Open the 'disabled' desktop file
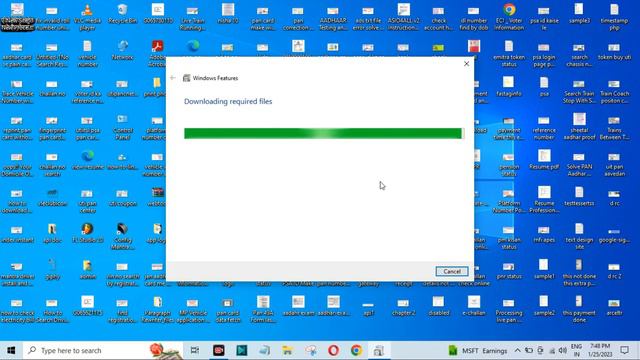 438,306
